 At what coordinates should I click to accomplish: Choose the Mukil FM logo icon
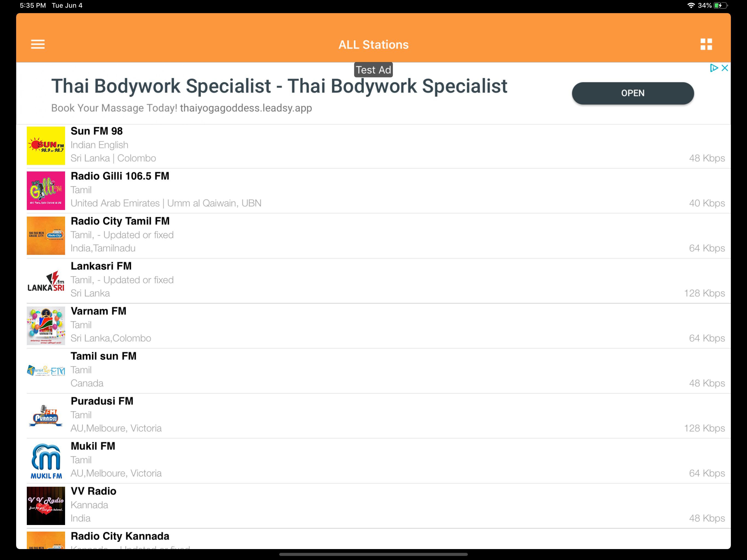coord(46,461)
